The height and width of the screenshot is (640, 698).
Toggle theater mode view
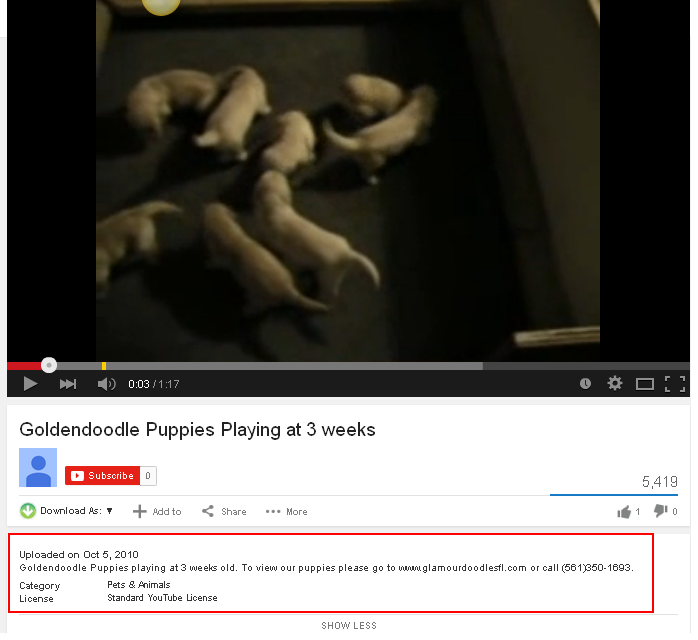(645, 384)
